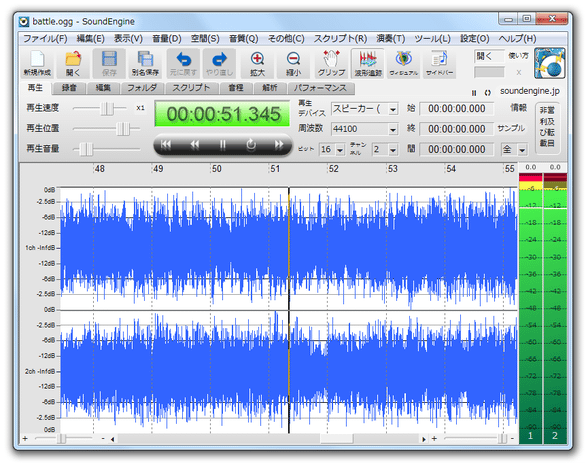The image size is (588, 466).
Task: Open the 音量(D) menu
Action: coord(166,39)
